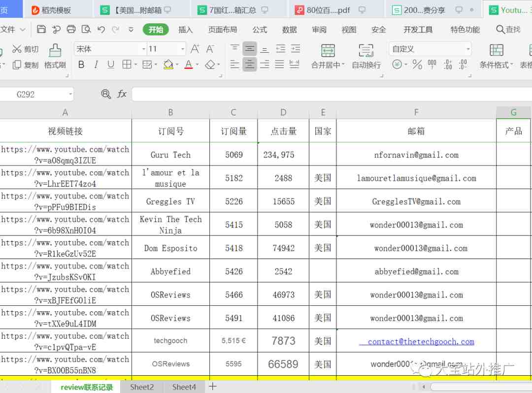
Task: Expand quick access toolbar customize arrow
Action: (131, 30)
